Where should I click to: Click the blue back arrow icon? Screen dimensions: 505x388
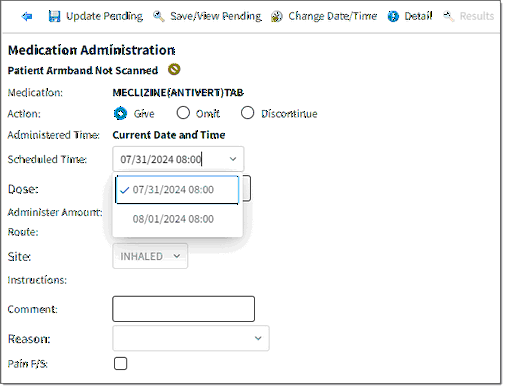[x=27, y=16]
